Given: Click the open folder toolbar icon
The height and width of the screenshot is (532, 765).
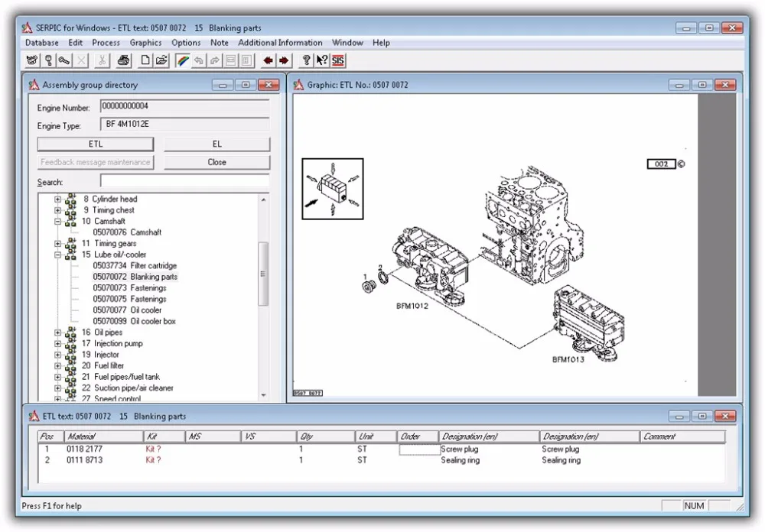Looking at the screenshot, I should (x=161, y=60).
